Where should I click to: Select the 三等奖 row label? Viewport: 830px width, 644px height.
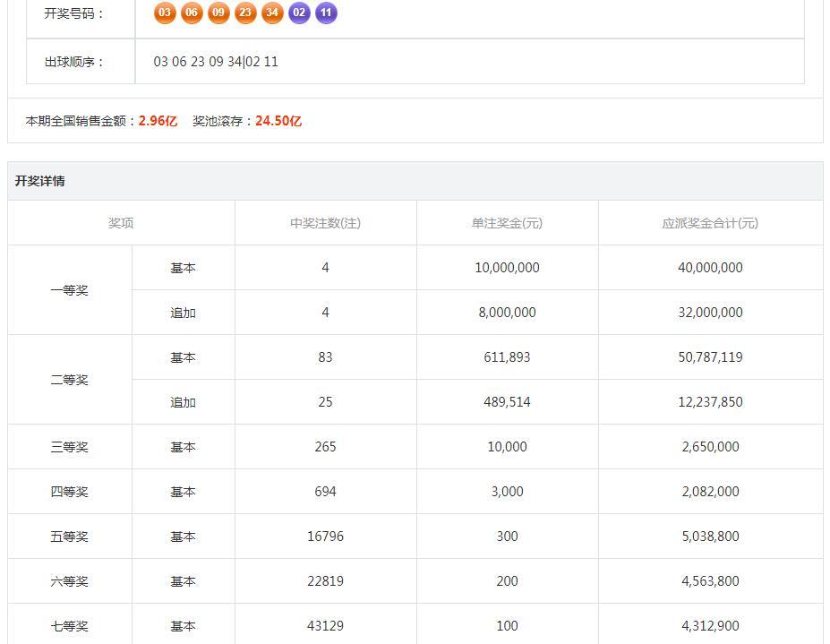(69, 447)
